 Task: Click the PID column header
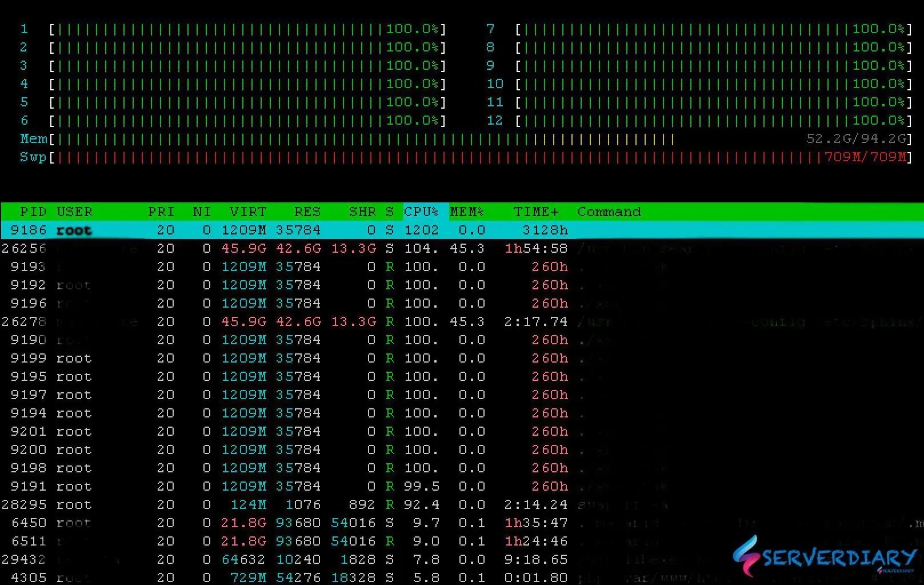[x=33, y=212]
